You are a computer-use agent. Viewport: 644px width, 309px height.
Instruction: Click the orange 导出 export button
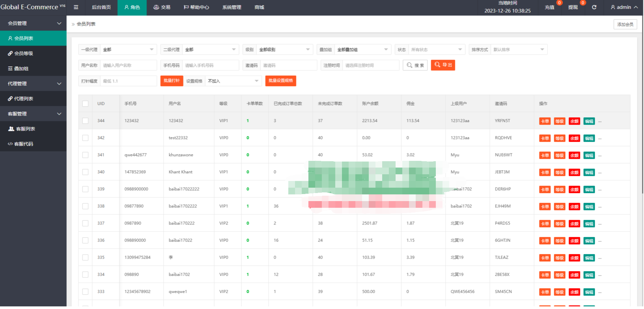pos(443,65)
